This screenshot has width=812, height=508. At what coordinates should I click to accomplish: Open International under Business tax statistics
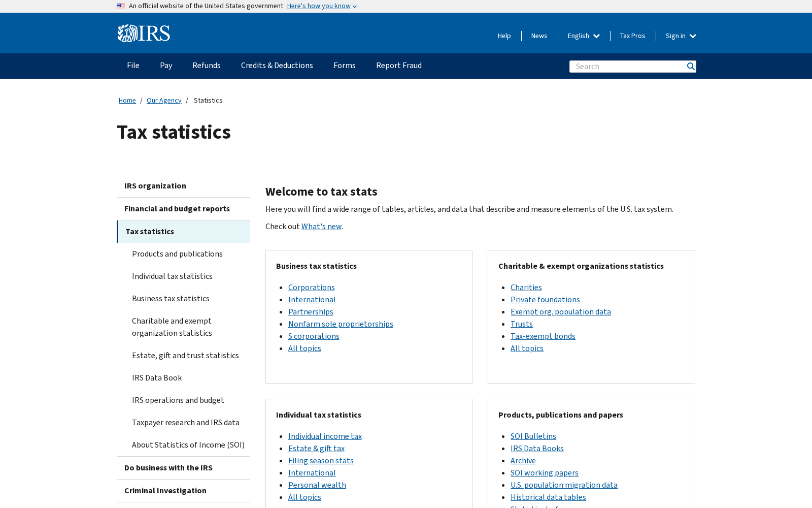click(x=312, y=300)
